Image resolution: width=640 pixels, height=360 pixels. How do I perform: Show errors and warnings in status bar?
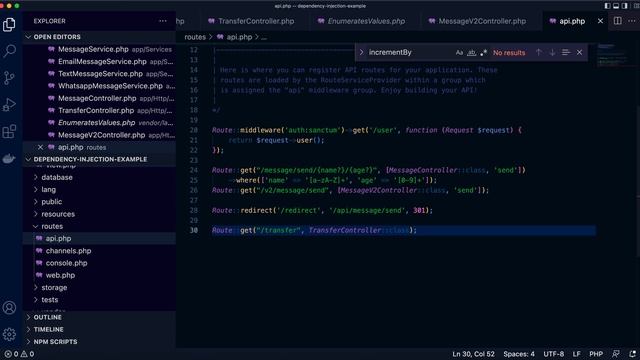[x=19, y=354]
